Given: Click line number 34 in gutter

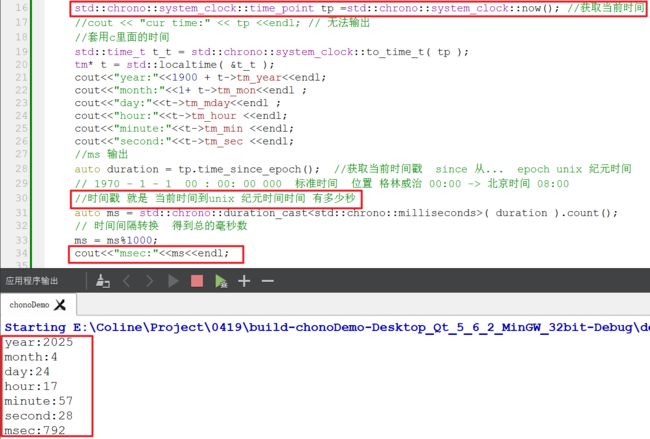Looking at the screenshot, I should 22,253.
